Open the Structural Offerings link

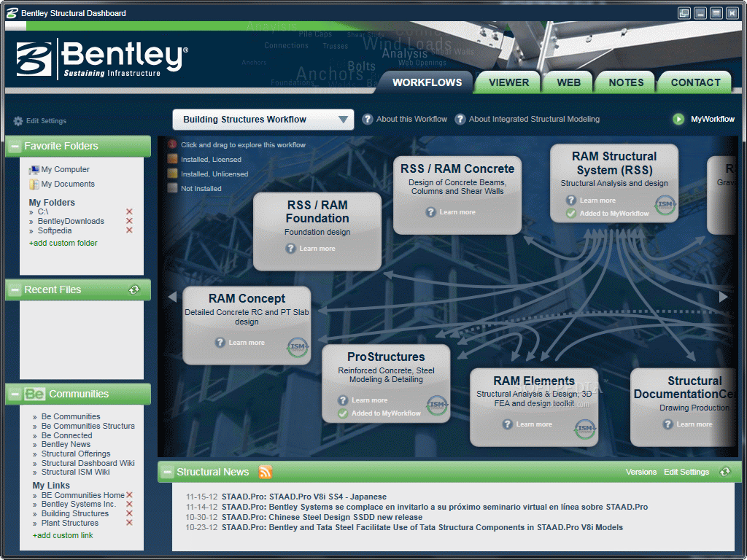(x=76, y=454)
